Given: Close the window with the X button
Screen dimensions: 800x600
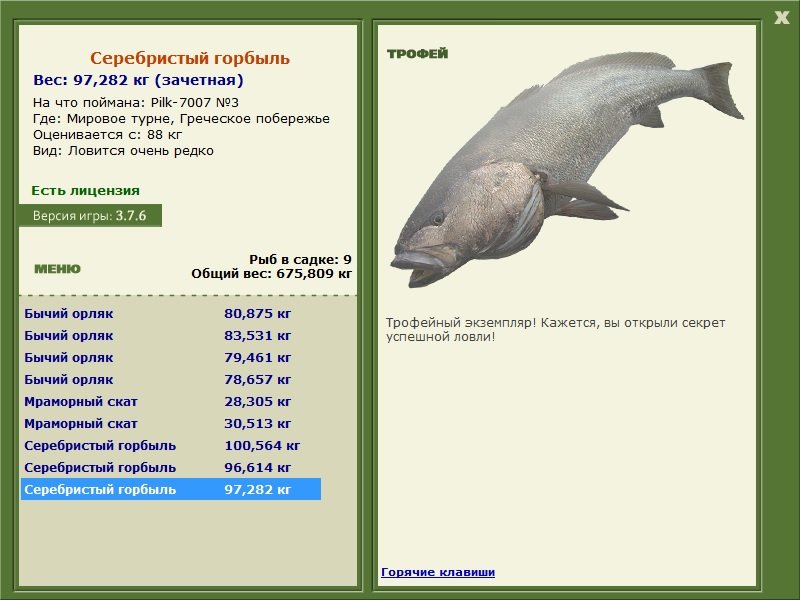Looking at the screenshot, I should [781, 18].
